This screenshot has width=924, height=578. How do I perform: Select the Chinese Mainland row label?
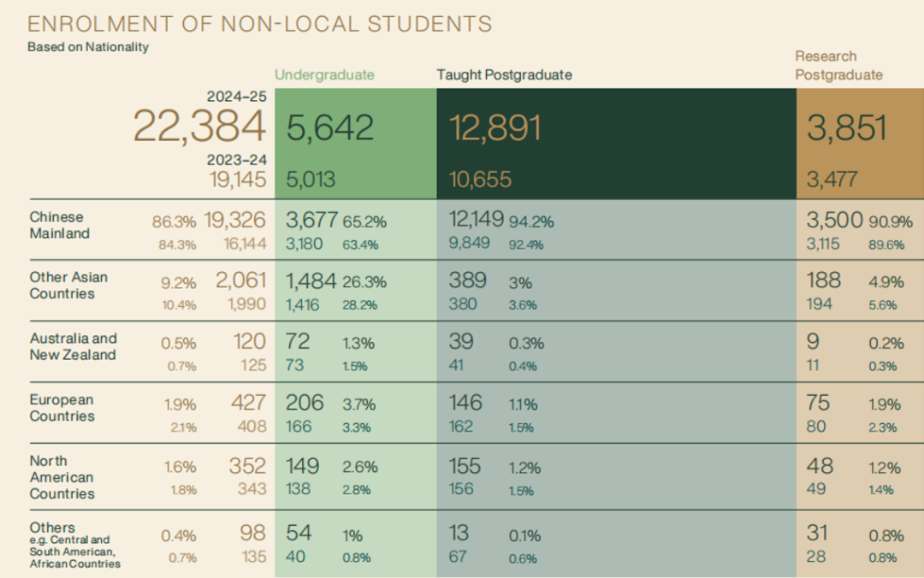(x=60, y=225)
